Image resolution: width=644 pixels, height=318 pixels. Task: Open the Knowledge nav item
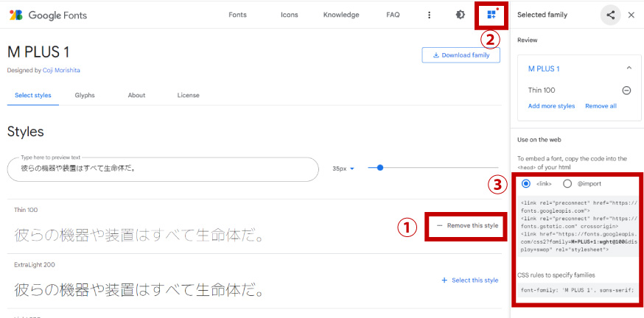341,15
